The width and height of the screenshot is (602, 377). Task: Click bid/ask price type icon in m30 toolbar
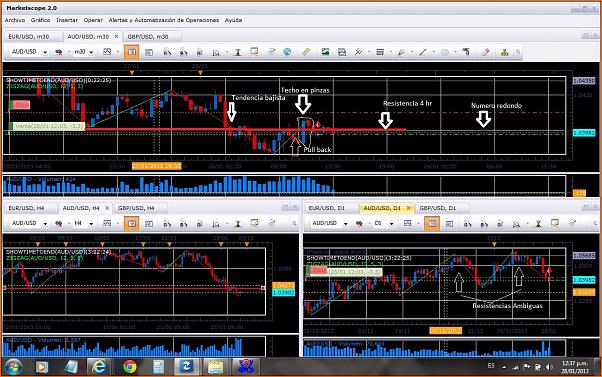coord(59,52)
